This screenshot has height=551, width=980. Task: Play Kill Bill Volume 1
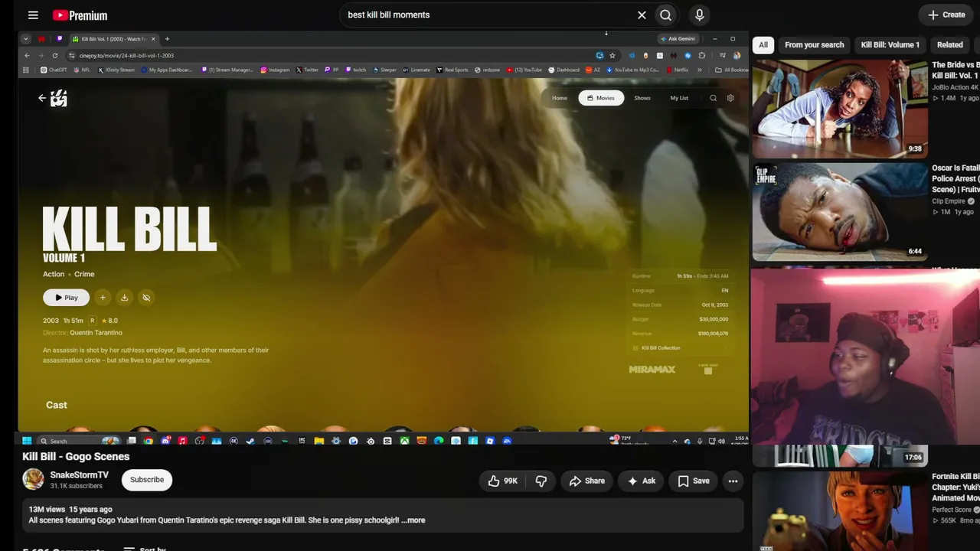[66, 298]
